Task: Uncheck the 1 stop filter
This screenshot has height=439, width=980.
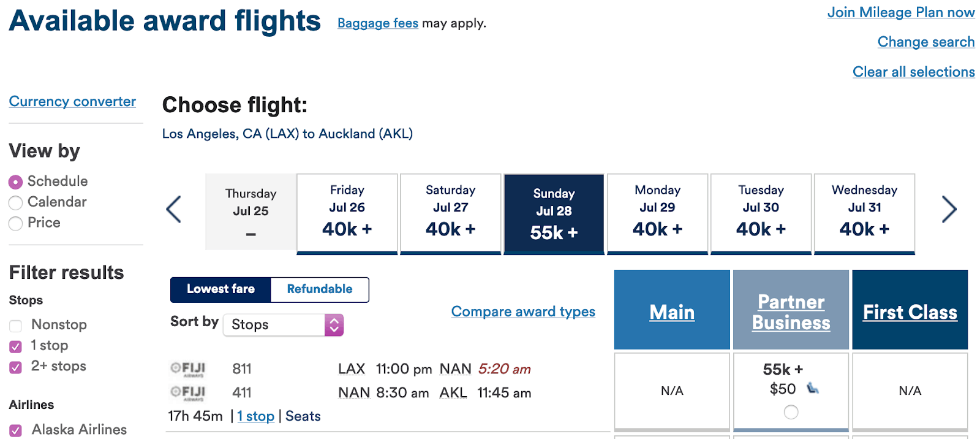Action: pyautogui.click(x=16, y=346)
